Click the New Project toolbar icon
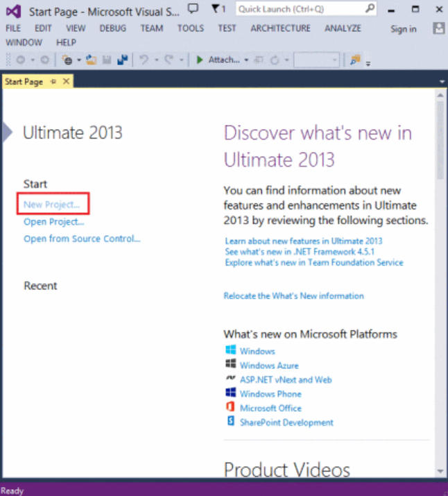The height and width of the screenshot is (496, 448). pyautogui.click(x=67, y=60)
